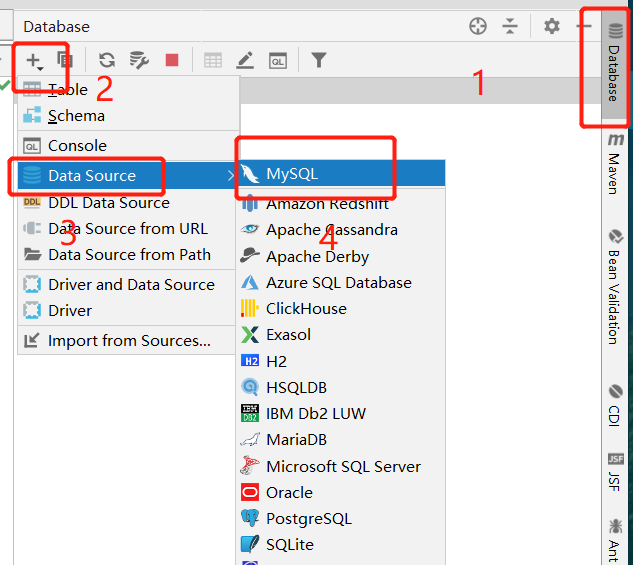Expand Data Source submenu arrow
Screen dimensions: 633x565
(231, 176)
